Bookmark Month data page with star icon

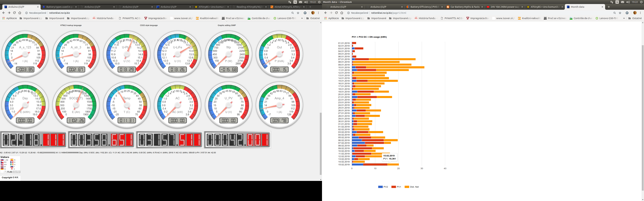620,13
